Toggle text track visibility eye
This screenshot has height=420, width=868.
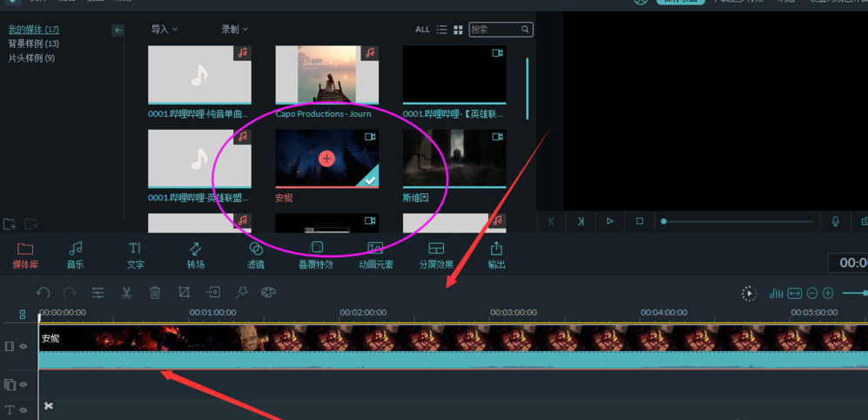pos(24,410)
